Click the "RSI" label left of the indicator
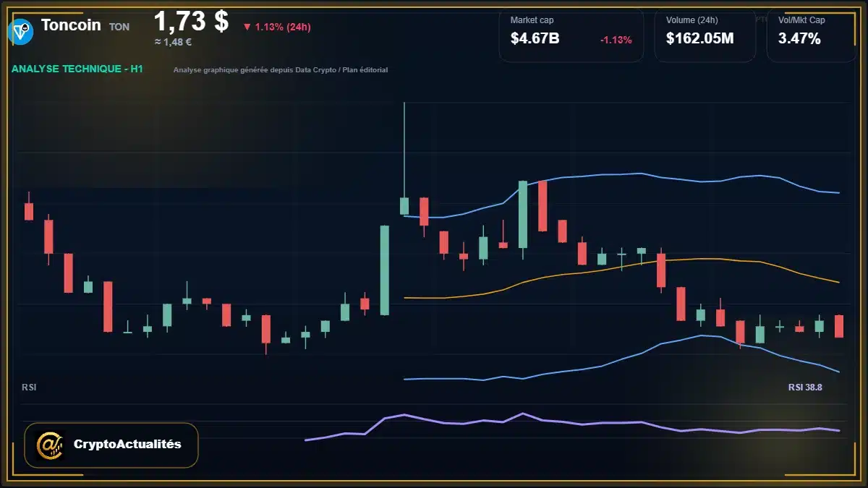The width and height of the screenshot is (868, 488). [29, 388]
